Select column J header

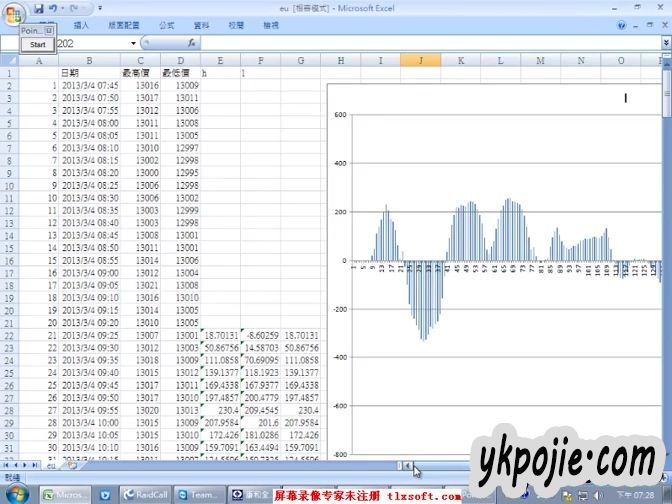[420, 61]
